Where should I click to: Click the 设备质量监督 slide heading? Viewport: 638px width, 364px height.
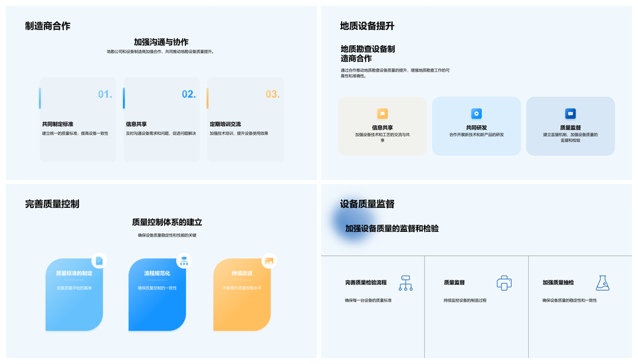click(x=367, y=204)
